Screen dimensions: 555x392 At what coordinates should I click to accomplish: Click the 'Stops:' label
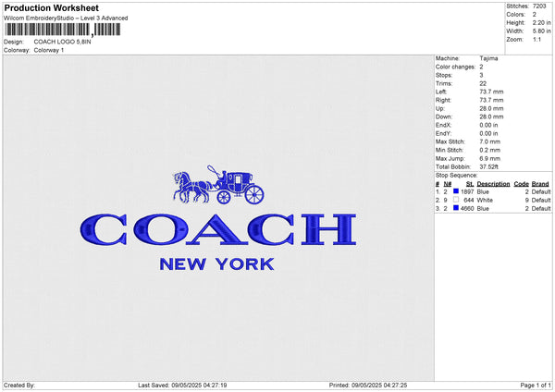(x=444, y=75)
